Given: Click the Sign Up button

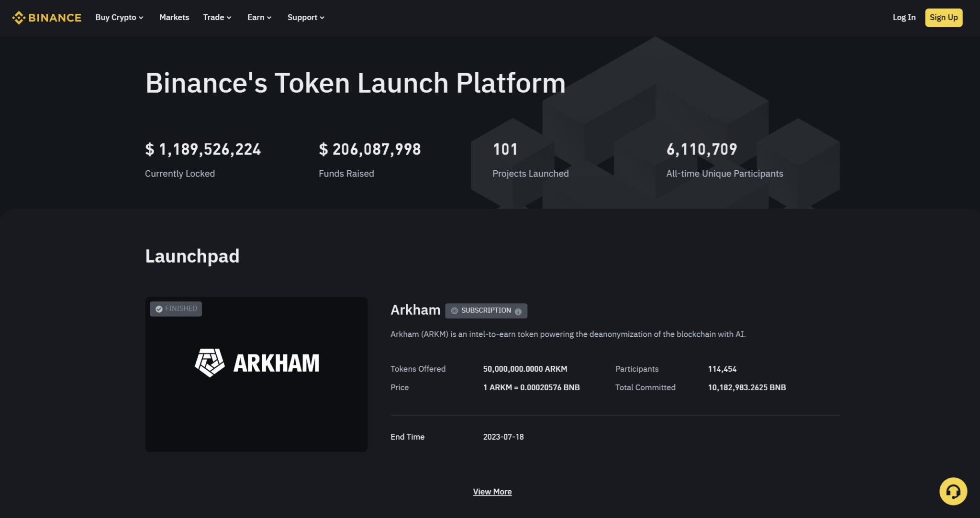Looking at the screenshot, I should click(x=943, y=17).
